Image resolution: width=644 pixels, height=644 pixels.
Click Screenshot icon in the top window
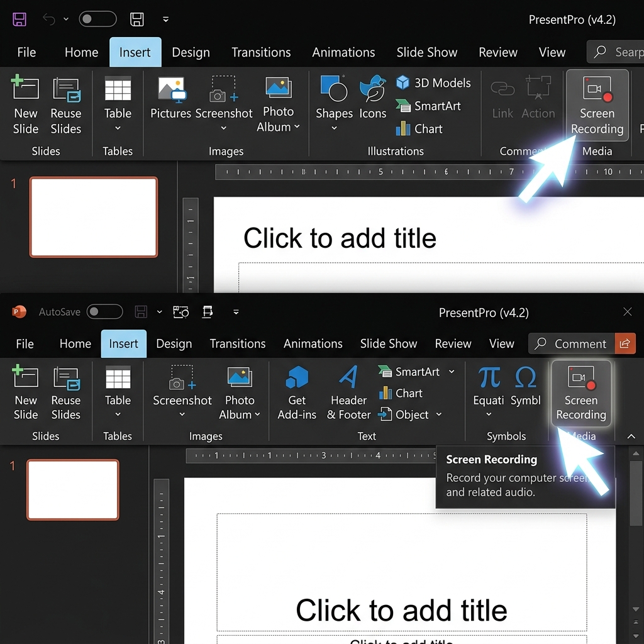(223, 89)
